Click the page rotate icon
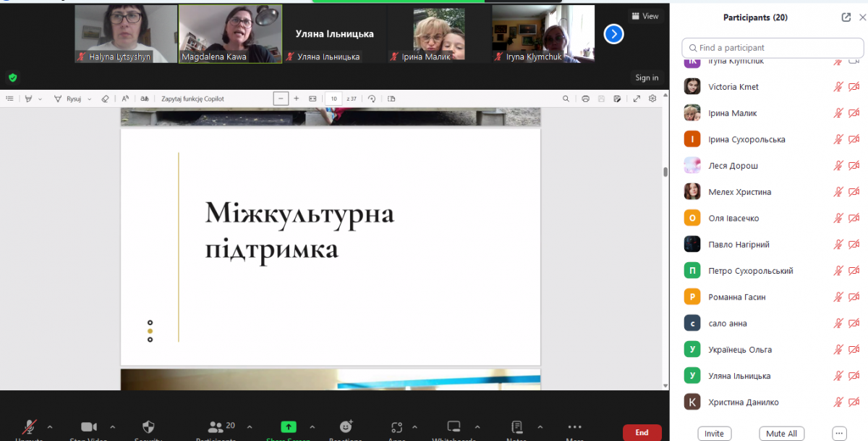Image resolution: width=868 pixels, height=441 pixels. pyautogui.click(x=372, y=98)
